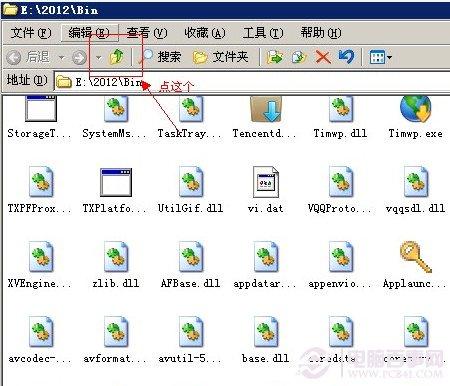Open the 帮助(H) menu
Image resolution: width=450 pixels, height=386 pixels.
coord(321,33)
